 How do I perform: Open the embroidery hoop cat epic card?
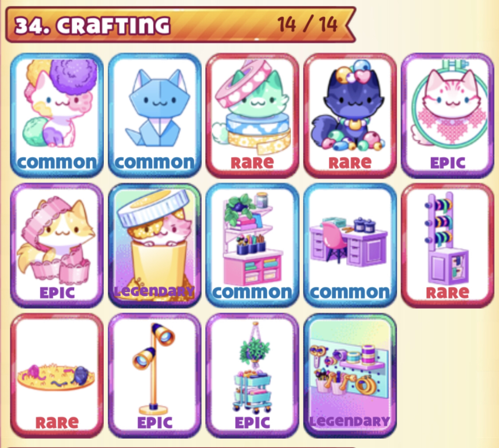(x=448, y=115)
